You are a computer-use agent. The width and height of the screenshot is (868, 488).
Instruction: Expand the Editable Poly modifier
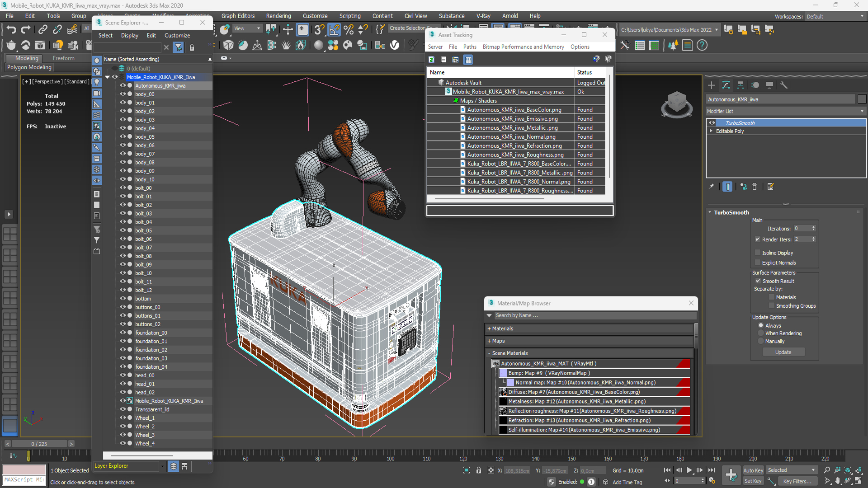711,131
